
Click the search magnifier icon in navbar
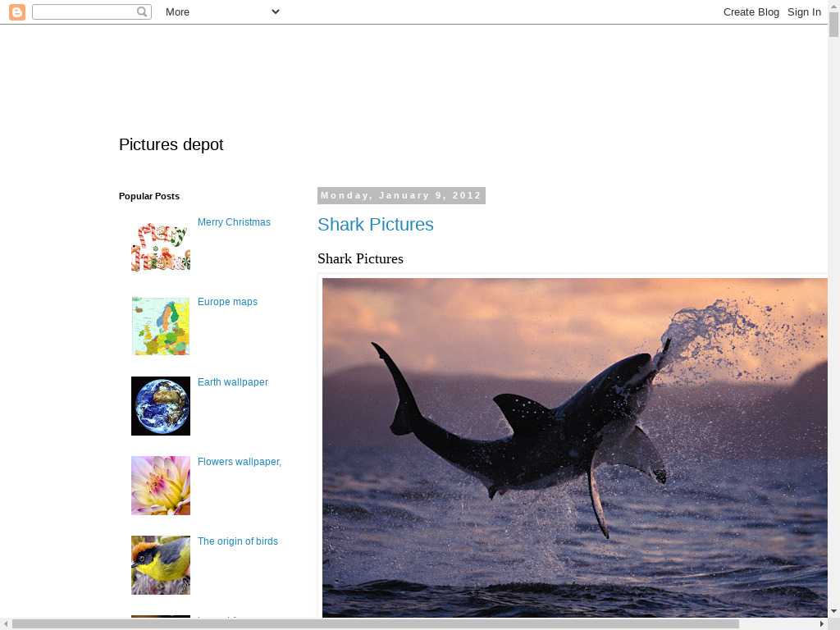pyautogui.click(x=142, y=12)
